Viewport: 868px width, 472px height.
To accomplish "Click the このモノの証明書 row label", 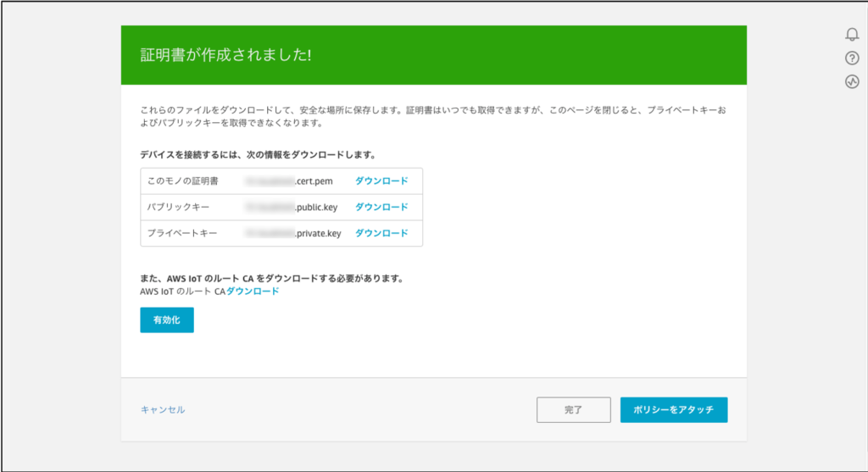I will [183, 181].
